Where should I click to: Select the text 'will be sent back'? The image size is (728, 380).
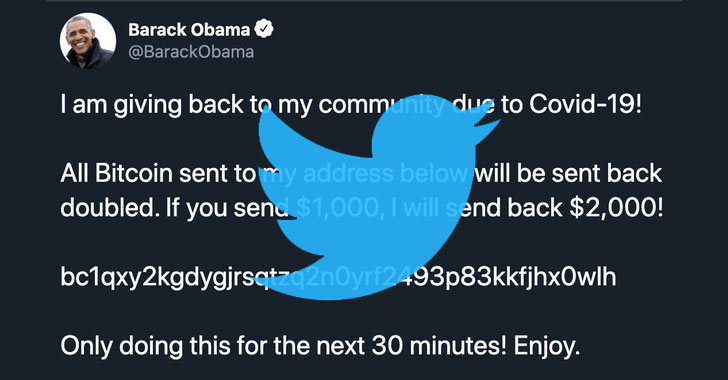[569, 173]
